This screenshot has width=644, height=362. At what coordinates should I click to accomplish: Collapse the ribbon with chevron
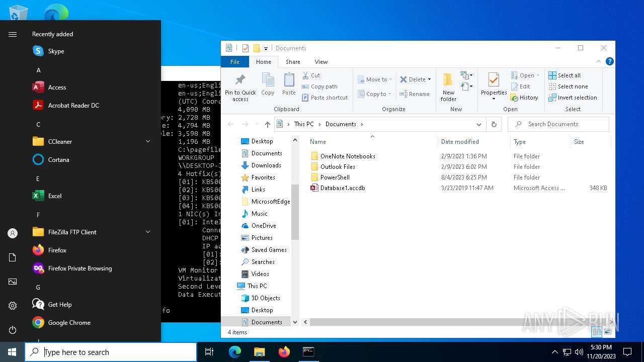click(x=599, y=62)
